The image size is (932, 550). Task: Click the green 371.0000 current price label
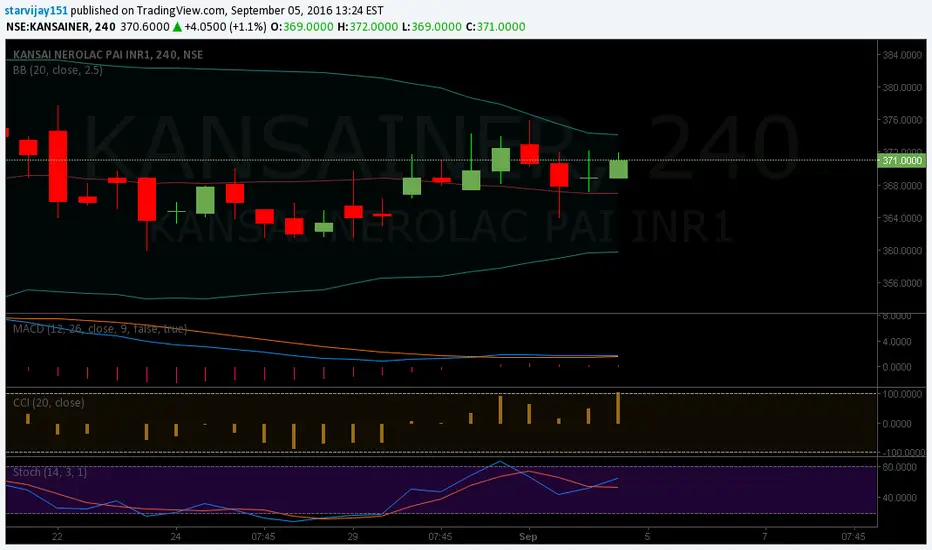point(901,161)
